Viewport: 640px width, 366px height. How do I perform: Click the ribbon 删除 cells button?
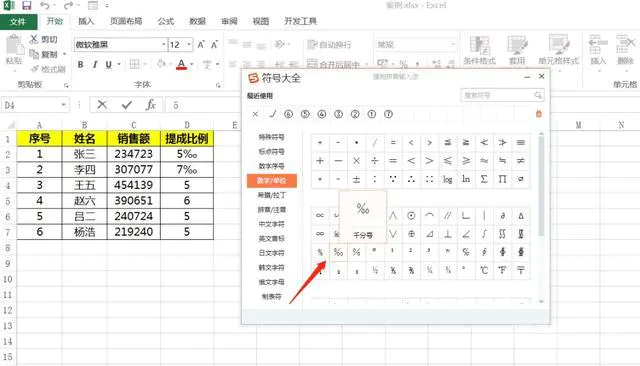click(x=625, y=50)
